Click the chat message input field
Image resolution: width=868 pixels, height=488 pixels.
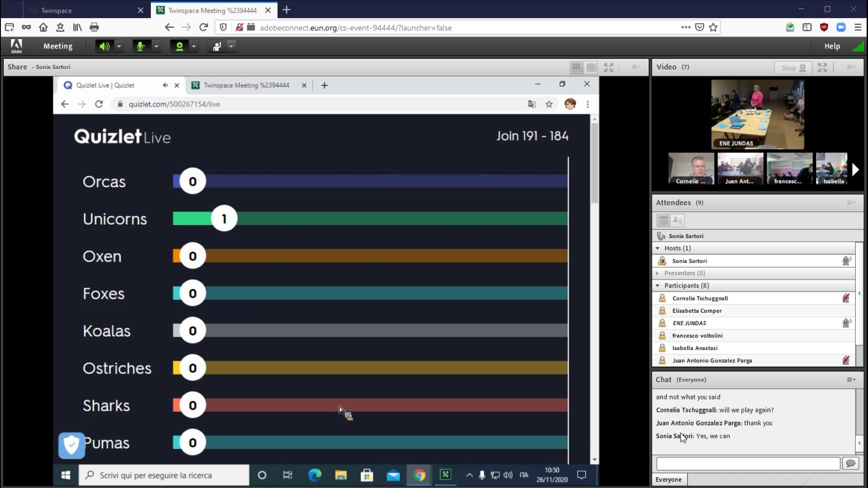748,463
